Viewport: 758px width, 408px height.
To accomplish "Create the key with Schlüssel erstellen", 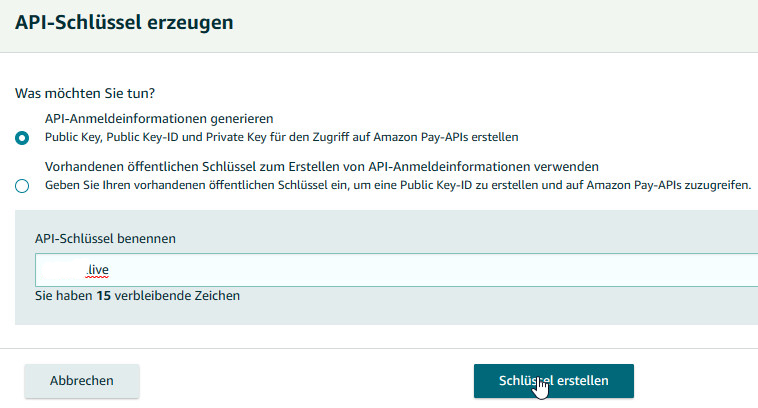I will (554, 381).
